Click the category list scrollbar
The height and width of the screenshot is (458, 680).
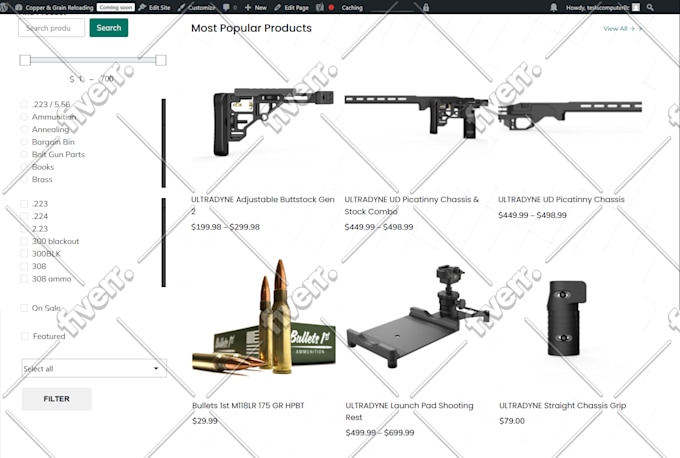pyautogui.click(x=163, y=143)
